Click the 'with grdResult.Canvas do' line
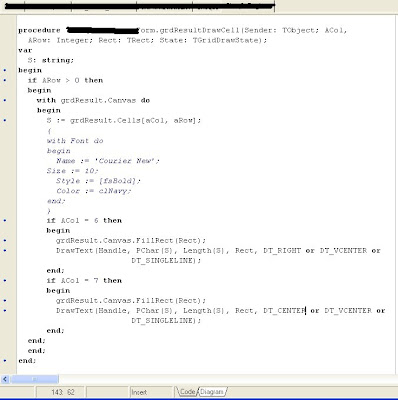398x400 pixels. tap(93, 100)
